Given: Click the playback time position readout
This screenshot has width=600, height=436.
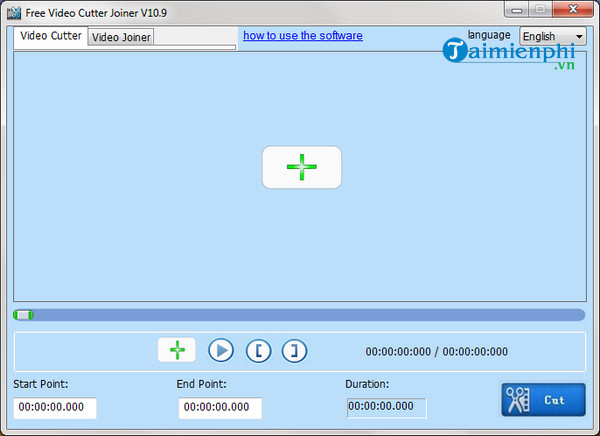Looking at the screenshot, I should coord(436,352).
